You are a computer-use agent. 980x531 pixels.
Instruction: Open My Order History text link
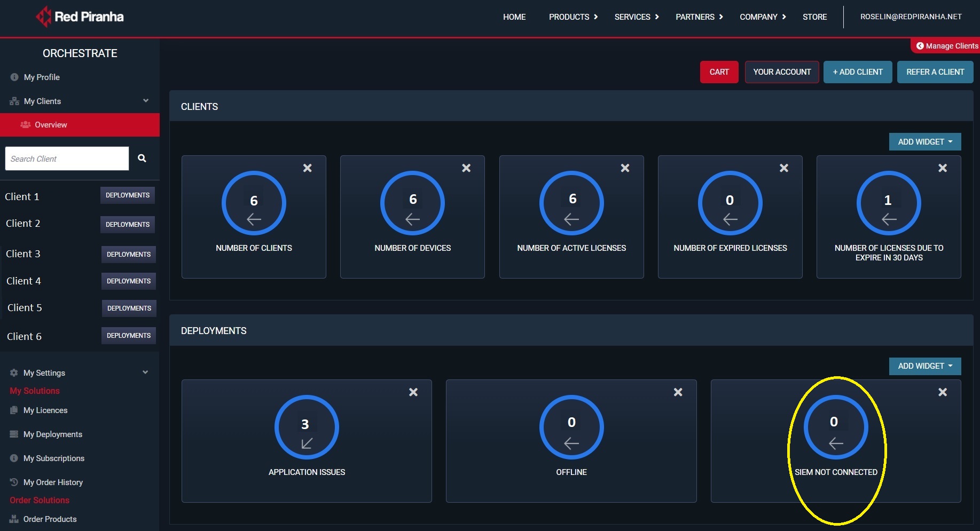pyautogui.click(x=53, y=482)
